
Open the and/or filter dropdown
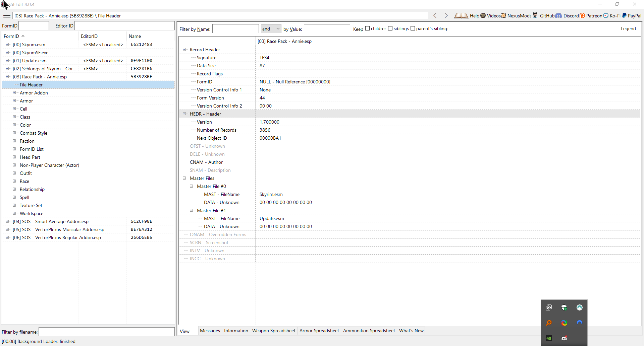(271, 29)
